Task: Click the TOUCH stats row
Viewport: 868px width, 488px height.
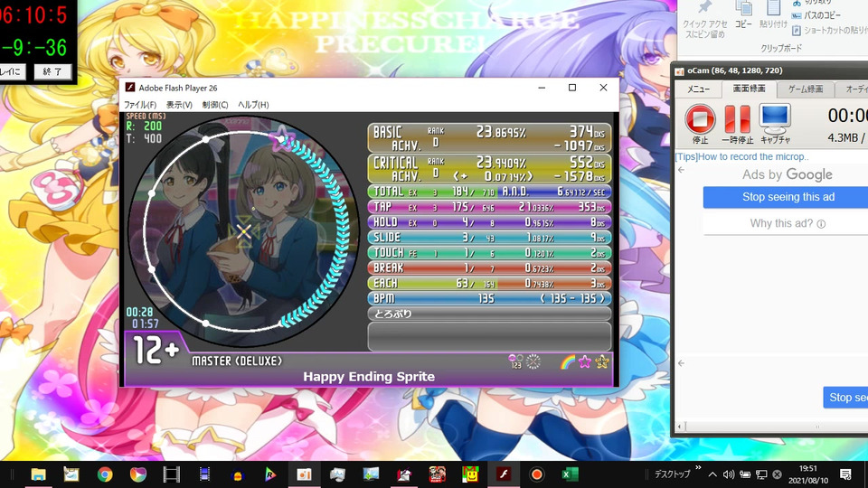Action: (x=489, y=253)
